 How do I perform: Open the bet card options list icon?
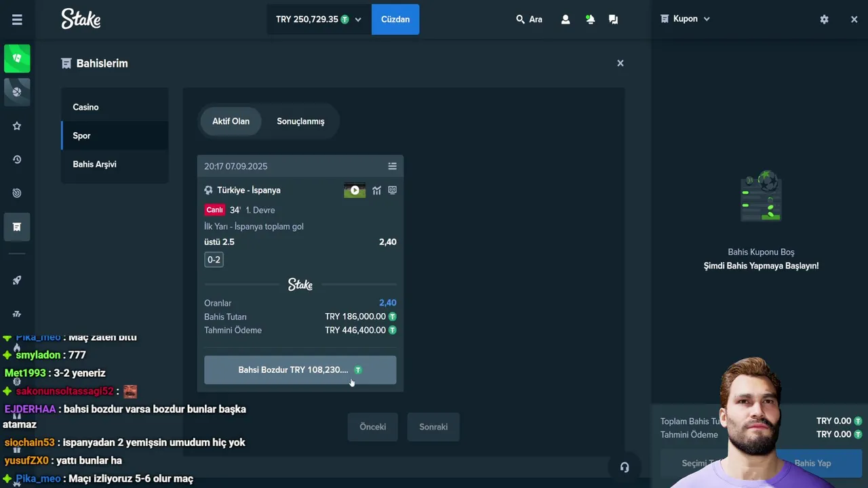(392, 166)
